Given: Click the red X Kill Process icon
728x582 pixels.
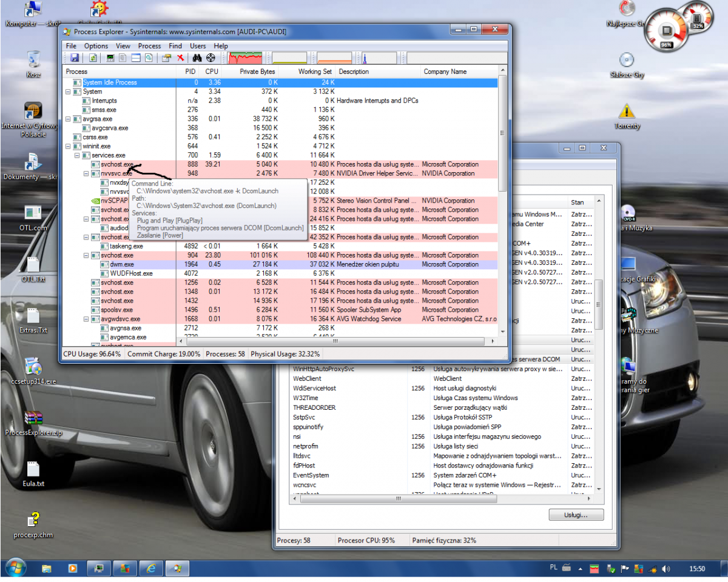Looking at the screenshot, I should pos(180,58).
